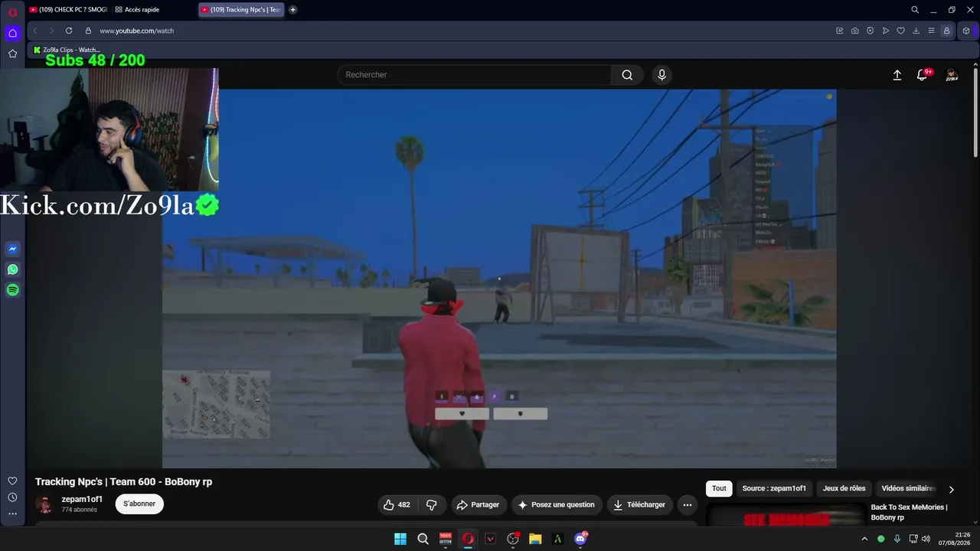
Task: Click the video player to pause
Action: pyautogui.click(x=499, y=279)
